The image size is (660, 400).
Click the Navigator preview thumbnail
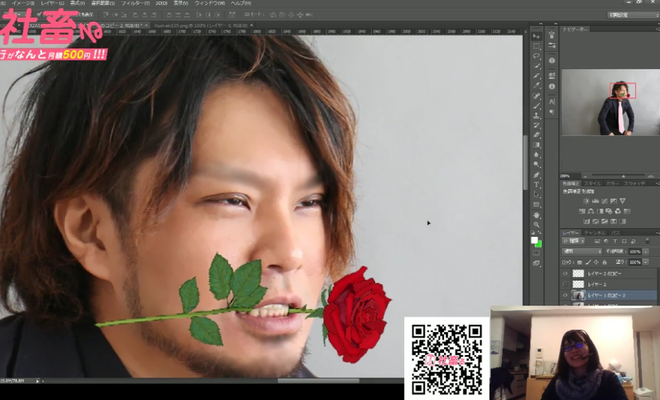[x=610, y=102]
